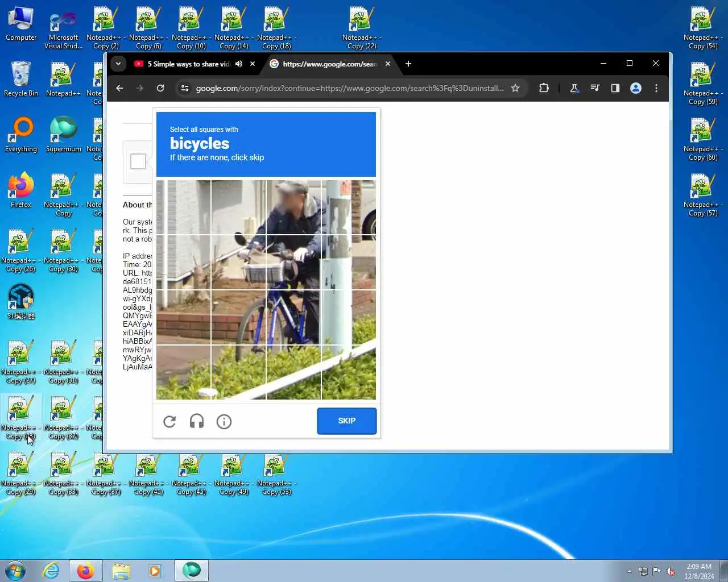Select the captcha tile with the cyclist's head
Screen dimensions: 728x582
pyautogui.click(x=293, y=207)
